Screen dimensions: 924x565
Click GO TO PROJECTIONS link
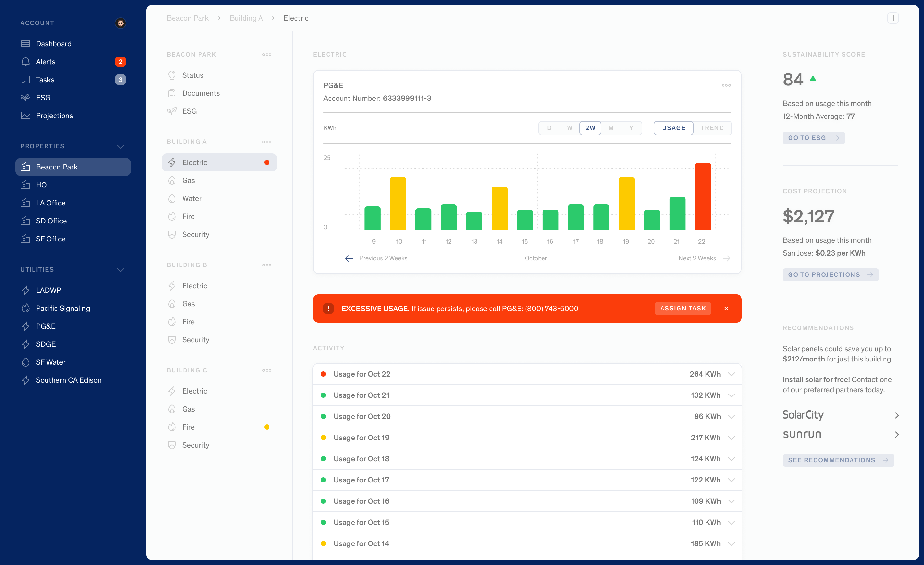tap(830, 274)
